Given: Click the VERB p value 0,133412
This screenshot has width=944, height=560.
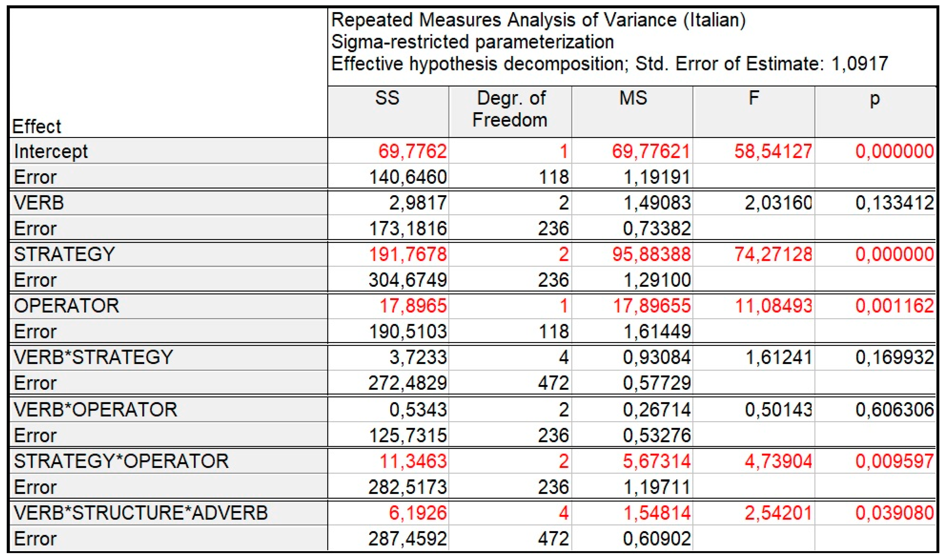Looking at the screenshot, I should point(894,203).
